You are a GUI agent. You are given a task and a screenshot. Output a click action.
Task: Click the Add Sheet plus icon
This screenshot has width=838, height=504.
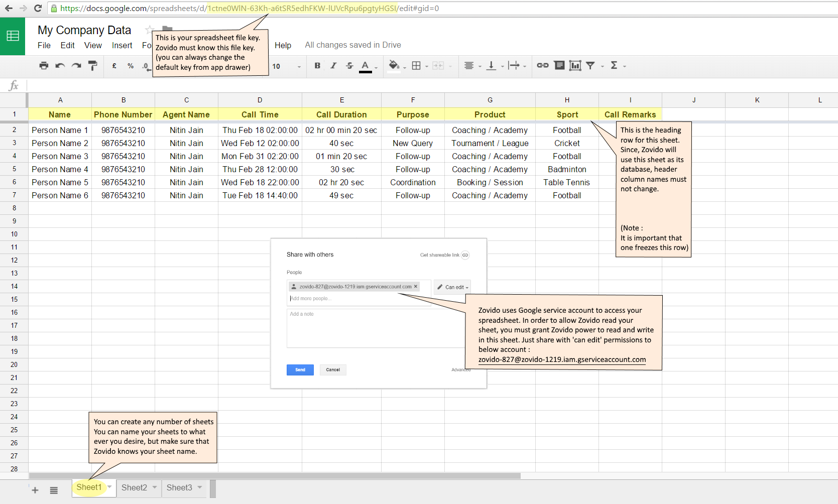[x=35, y=490]
